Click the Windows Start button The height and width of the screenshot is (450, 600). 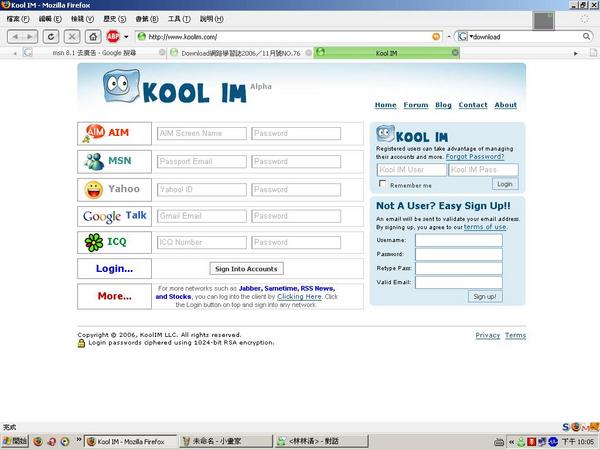point(14,441)
